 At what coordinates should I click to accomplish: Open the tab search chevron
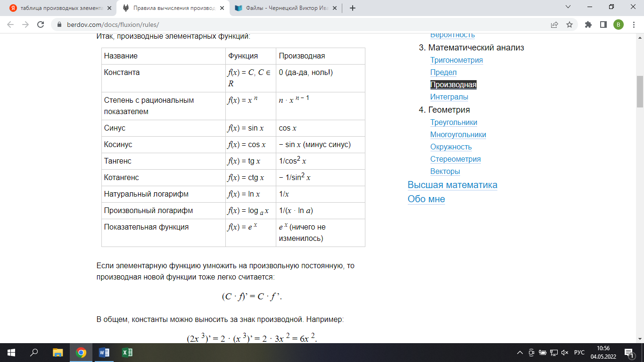[568, 7]
